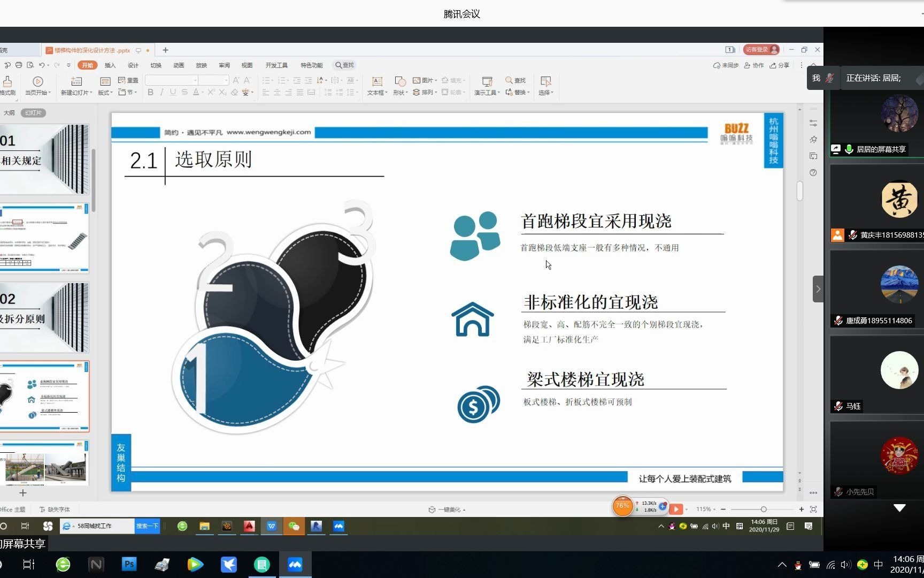Screen dimensions: 924x578
Task: Click the Undo icon in quick access toolbar
Action: tap(42, 65)
